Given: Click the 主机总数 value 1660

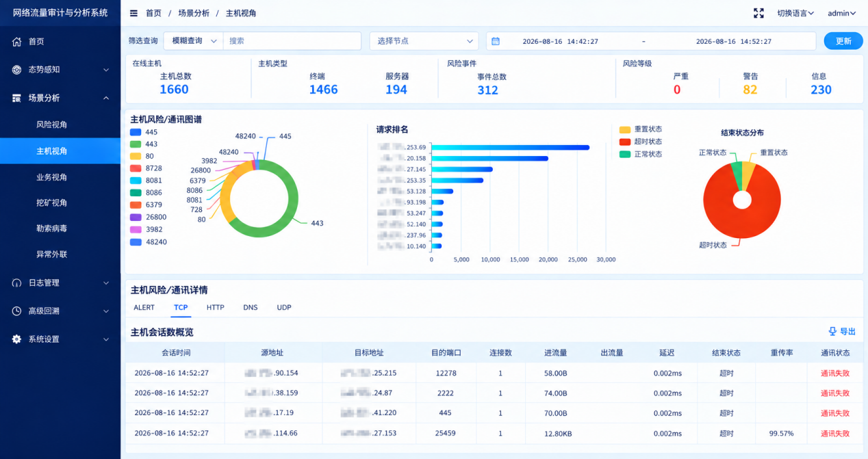Looking at the screenshot, I should click(x=174, y=90).
